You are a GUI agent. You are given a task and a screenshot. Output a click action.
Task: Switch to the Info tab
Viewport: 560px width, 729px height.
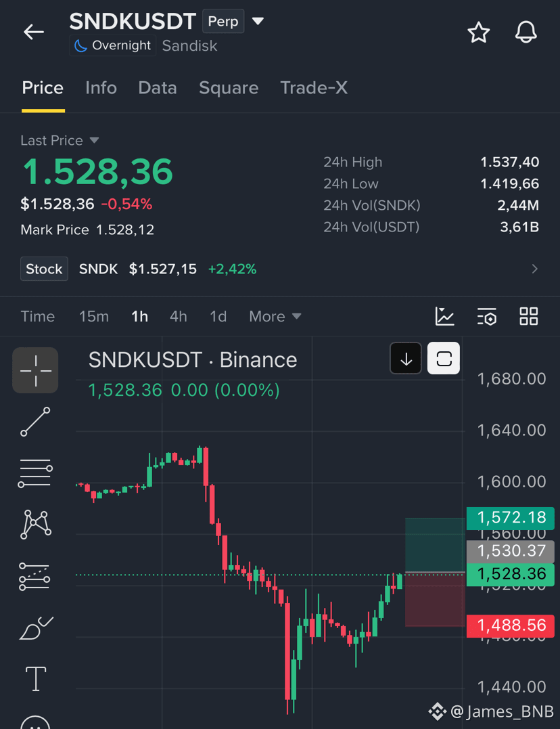(101, 88)
